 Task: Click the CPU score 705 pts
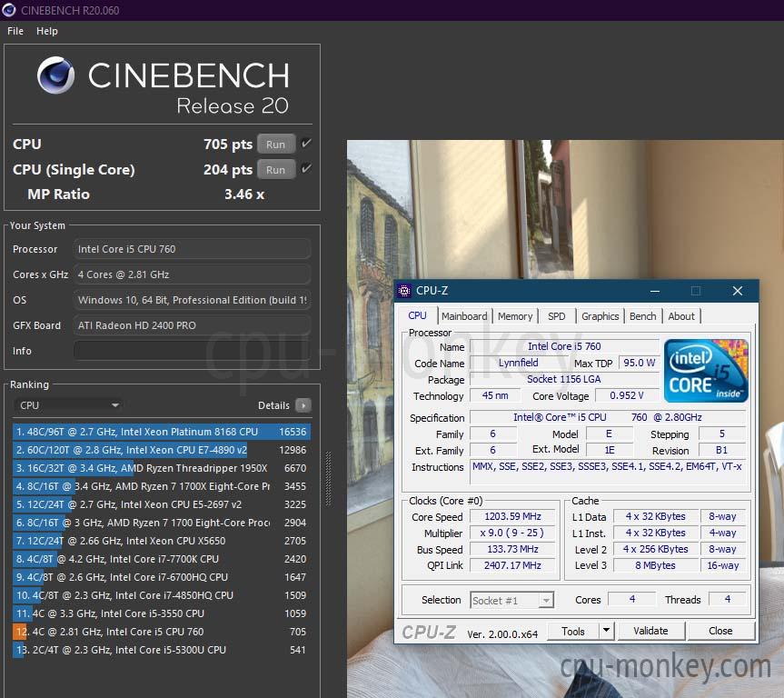point(228,145)
